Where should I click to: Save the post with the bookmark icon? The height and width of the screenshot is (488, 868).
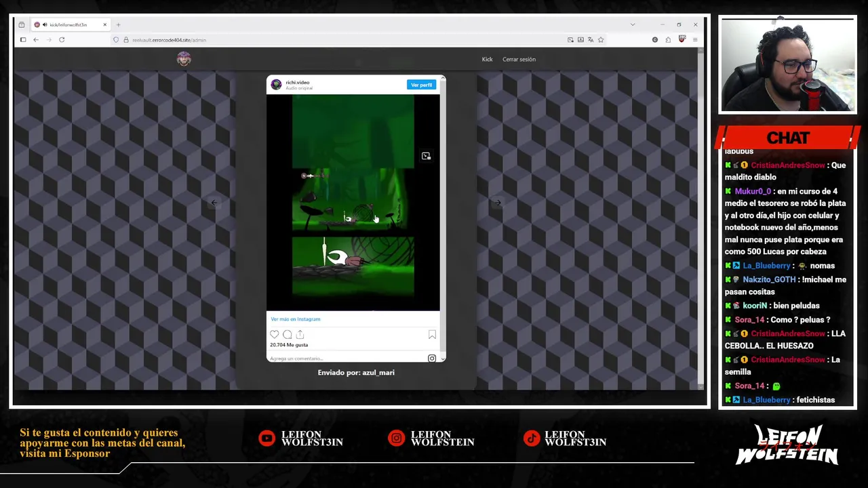pyautogui.click(x=432, y=334)
